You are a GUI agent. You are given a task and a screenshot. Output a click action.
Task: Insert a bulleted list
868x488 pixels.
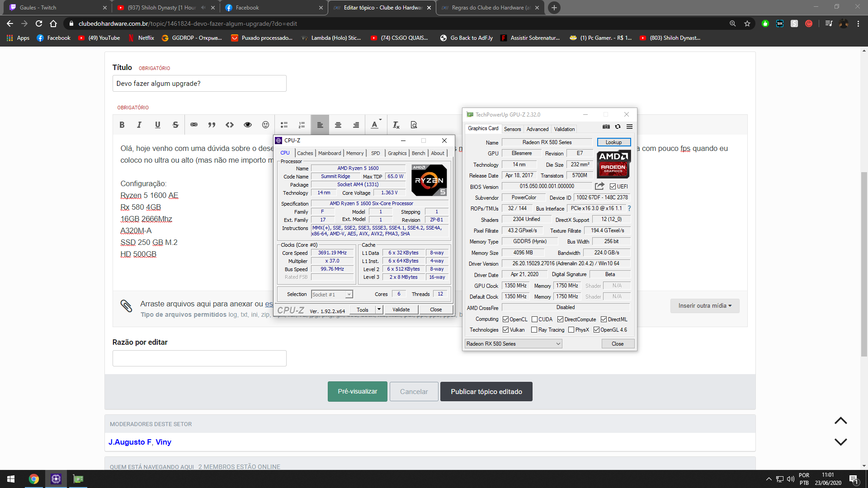point(284,125)
